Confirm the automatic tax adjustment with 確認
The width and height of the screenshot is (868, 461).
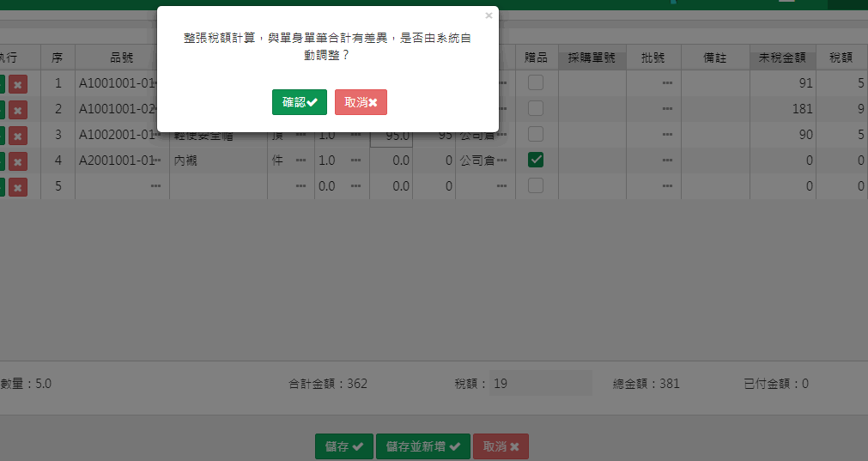[299, 102]
